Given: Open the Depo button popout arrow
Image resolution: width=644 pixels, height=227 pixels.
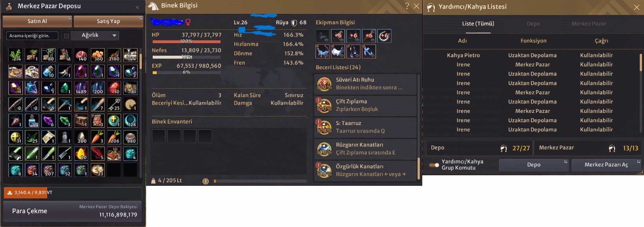Looking at the screenshot, I should pyautogui.click(x=566, y=162).
